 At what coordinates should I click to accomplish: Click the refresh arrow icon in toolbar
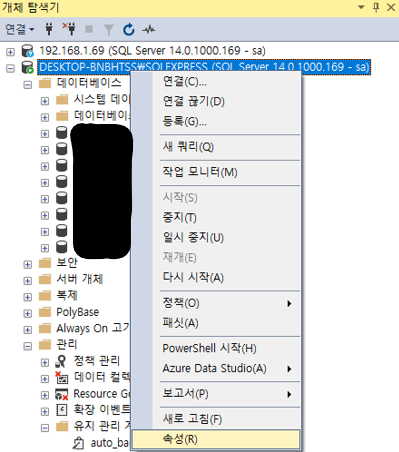129,29
